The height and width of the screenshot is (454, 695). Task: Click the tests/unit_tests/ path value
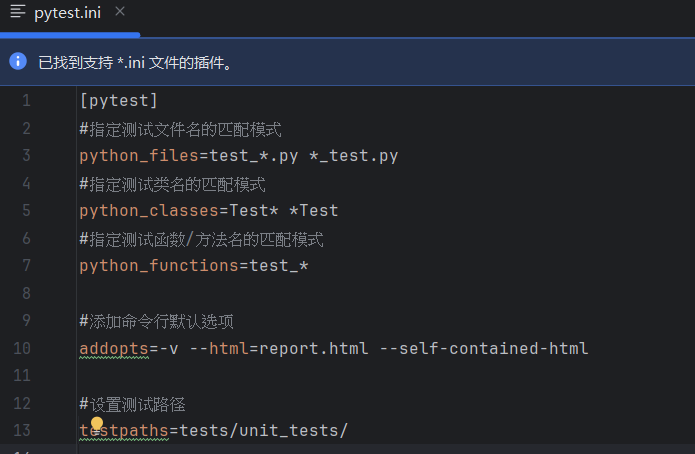pyautogui.click(x=264, y=431)
